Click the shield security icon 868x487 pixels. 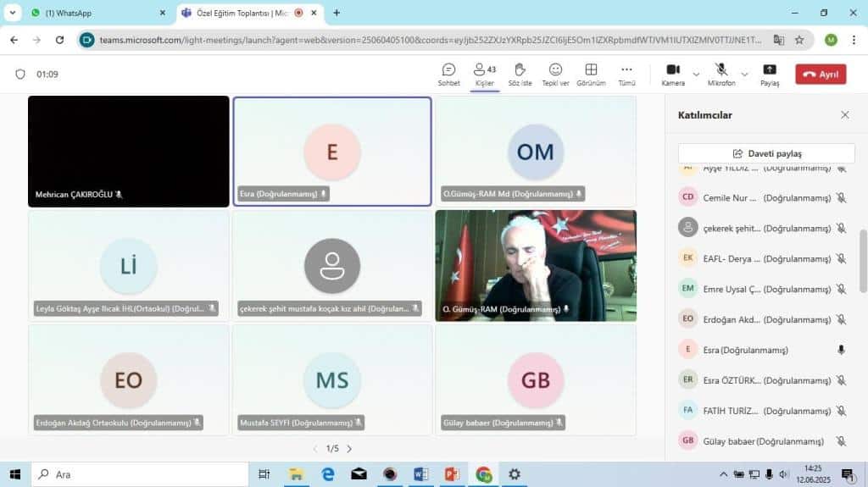(x=20, y=75)
